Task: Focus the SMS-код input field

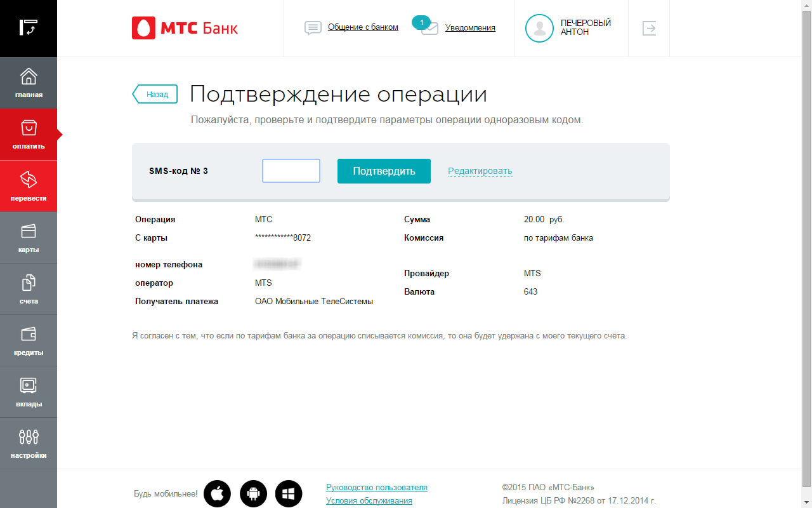Action: (x=291, y=171)
